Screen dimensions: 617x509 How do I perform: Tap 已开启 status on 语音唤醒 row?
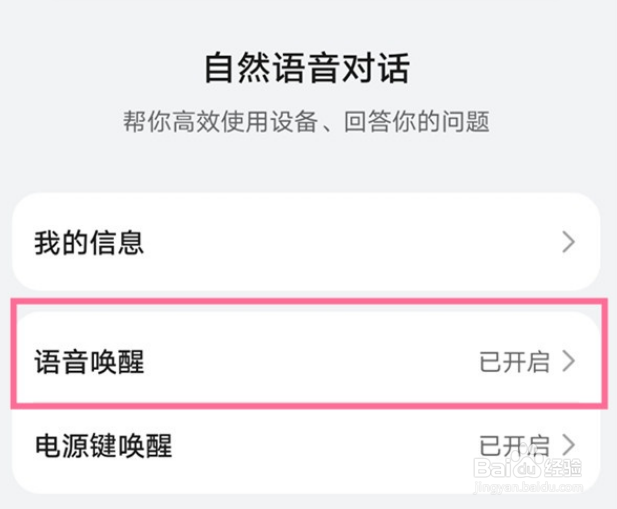[x=514, y=361]
